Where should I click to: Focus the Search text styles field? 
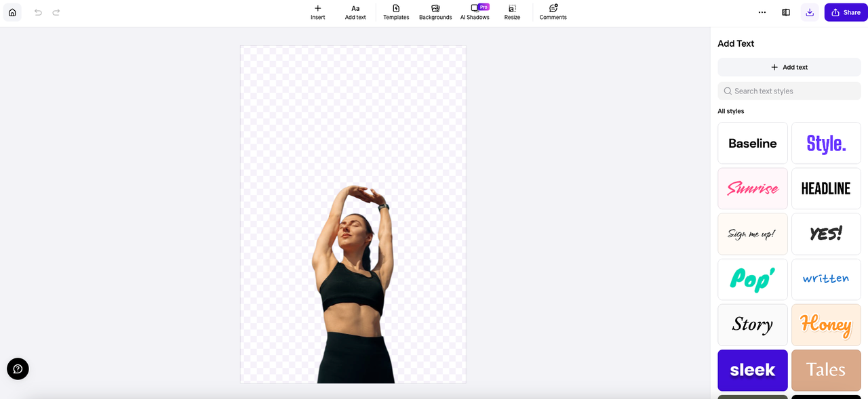[x=789, y=91]
